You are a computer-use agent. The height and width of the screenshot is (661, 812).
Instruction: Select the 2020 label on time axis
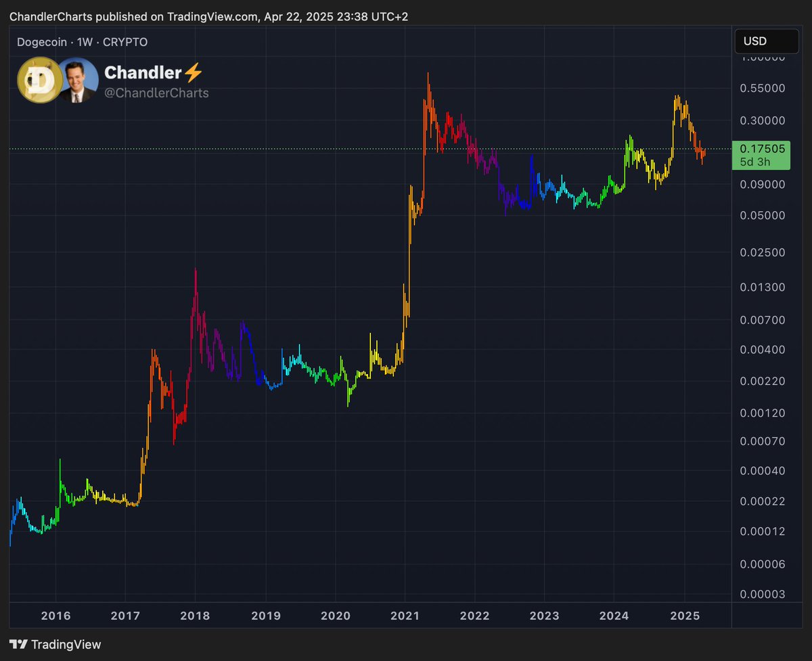click(x=335, y=616)
